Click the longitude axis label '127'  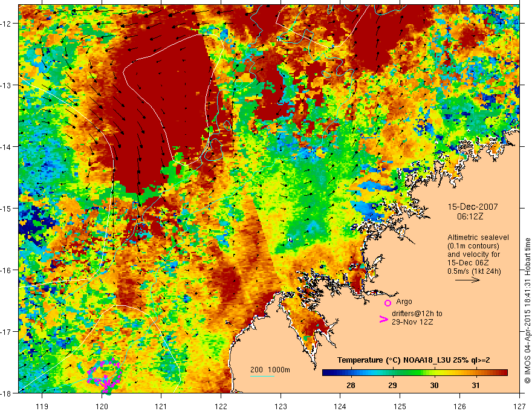pyautogui.click(x=519, y=406)
